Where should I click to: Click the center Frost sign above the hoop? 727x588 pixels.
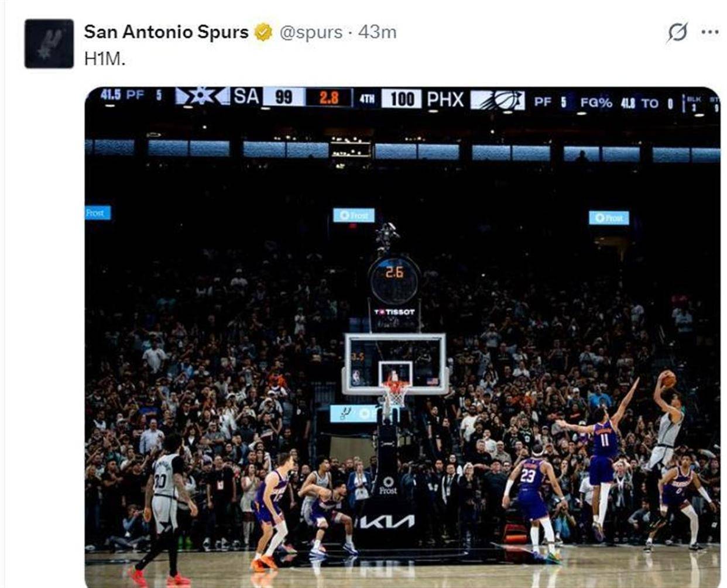click(354, 215)
